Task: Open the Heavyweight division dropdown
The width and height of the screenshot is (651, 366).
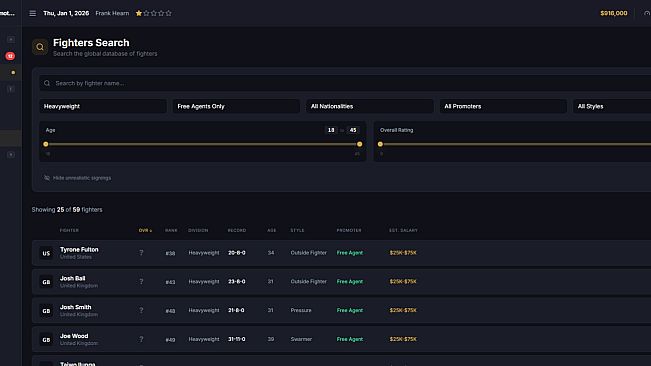Action: point(103,106)
